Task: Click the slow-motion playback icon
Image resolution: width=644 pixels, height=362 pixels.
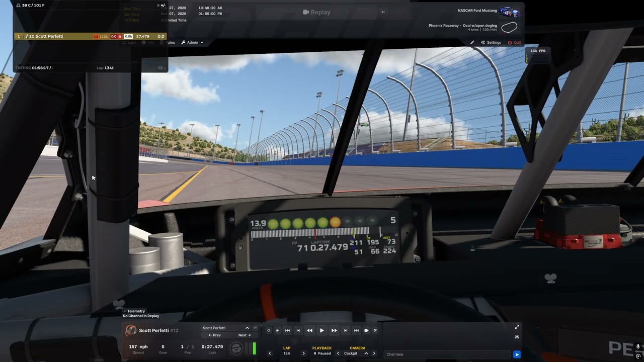Action: click(x=277, y=330)
